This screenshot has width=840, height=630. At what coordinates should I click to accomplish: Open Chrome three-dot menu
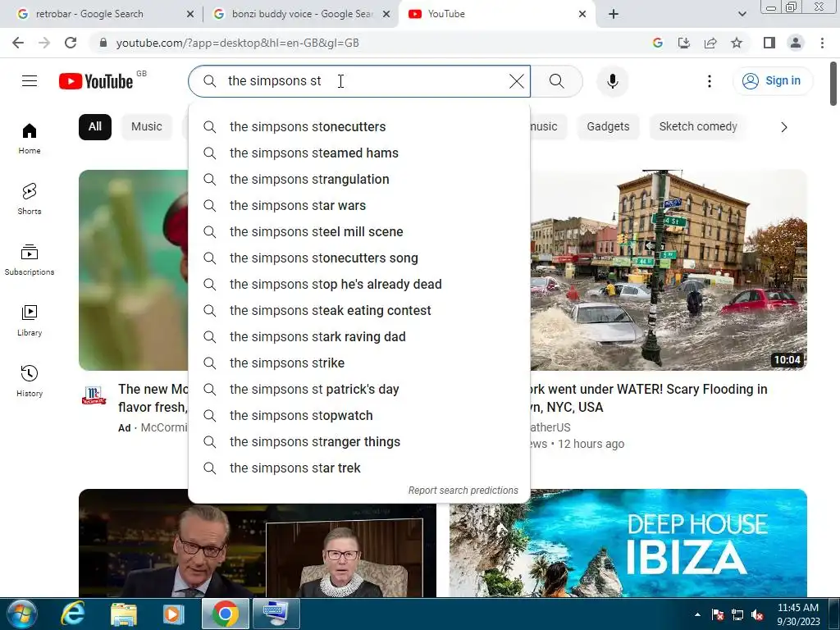click(822, 43)
